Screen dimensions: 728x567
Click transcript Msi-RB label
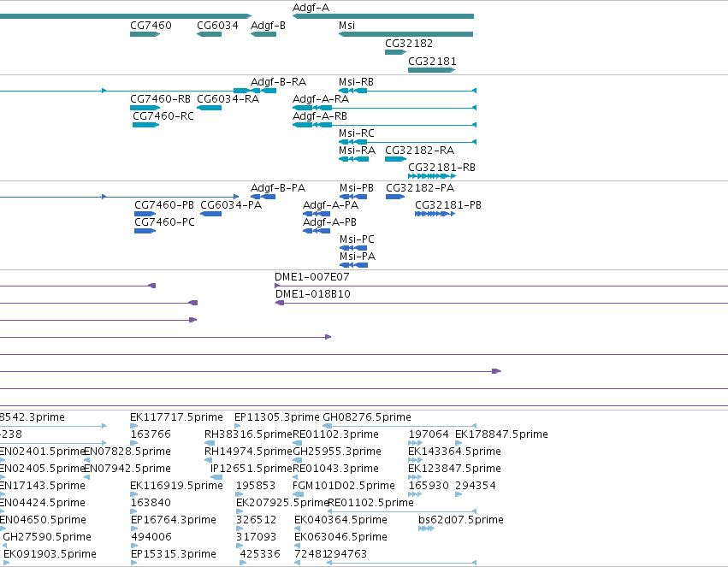[356, 82]
